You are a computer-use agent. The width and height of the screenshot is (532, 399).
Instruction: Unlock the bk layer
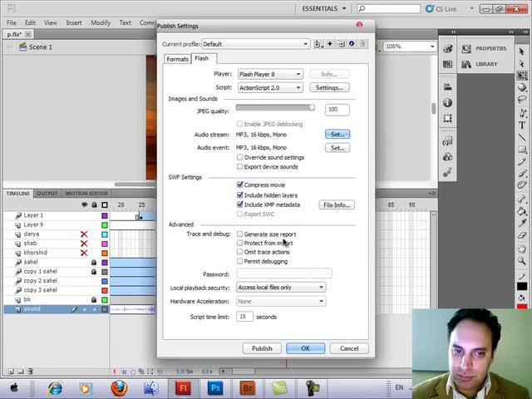tap(94, 300)
